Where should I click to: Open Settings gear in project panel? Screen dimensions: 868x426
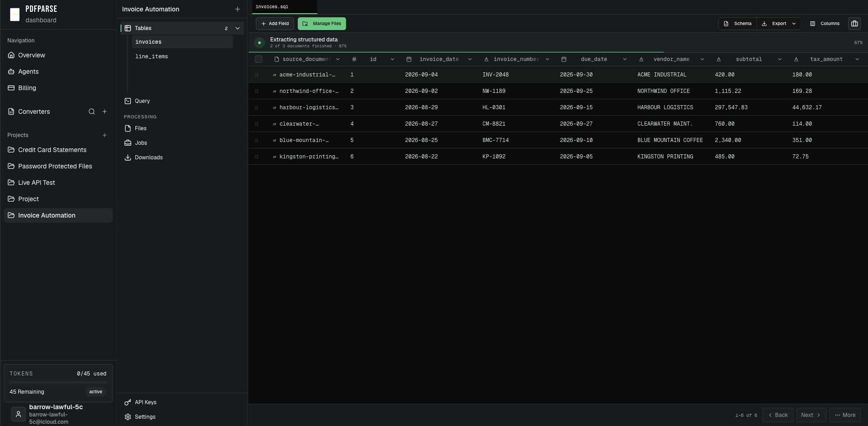pos(140,417)
